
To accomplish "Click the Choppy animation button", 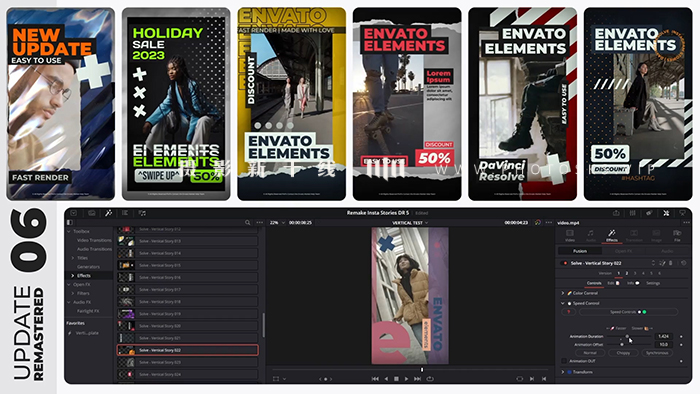I will [623, 353].
